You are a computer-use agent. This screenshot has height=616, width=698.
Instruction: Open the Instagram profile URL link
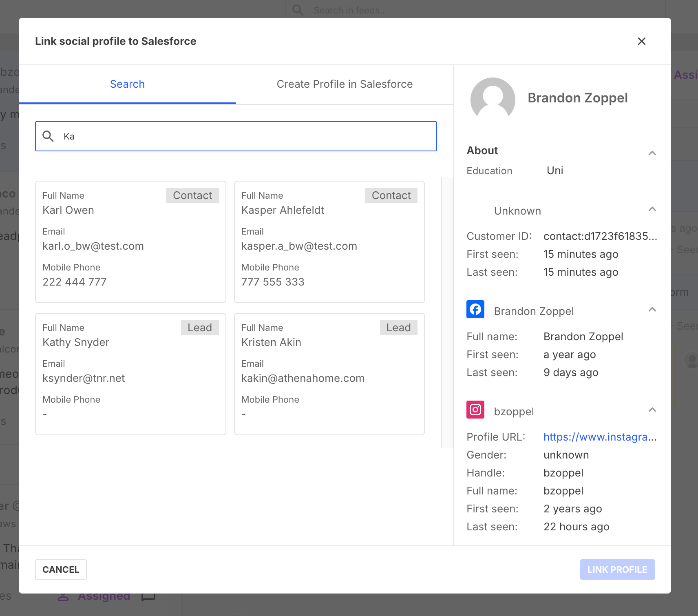pos(600,437)
